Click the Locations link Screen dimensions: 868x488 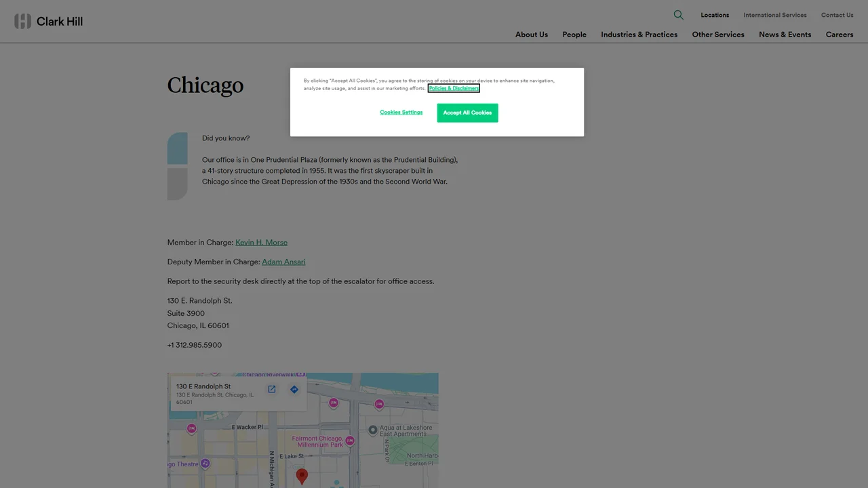click(x=715, y=15)
